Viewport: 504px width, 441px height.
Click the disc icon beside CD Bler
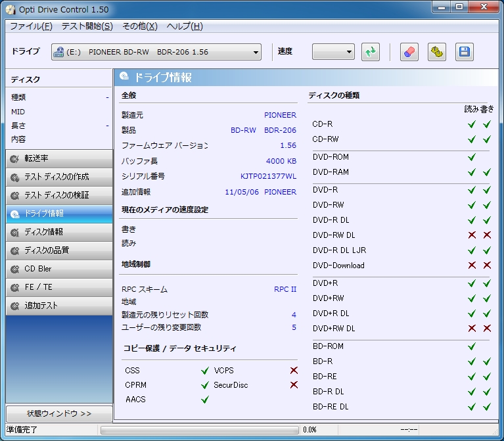coord(14,269)
